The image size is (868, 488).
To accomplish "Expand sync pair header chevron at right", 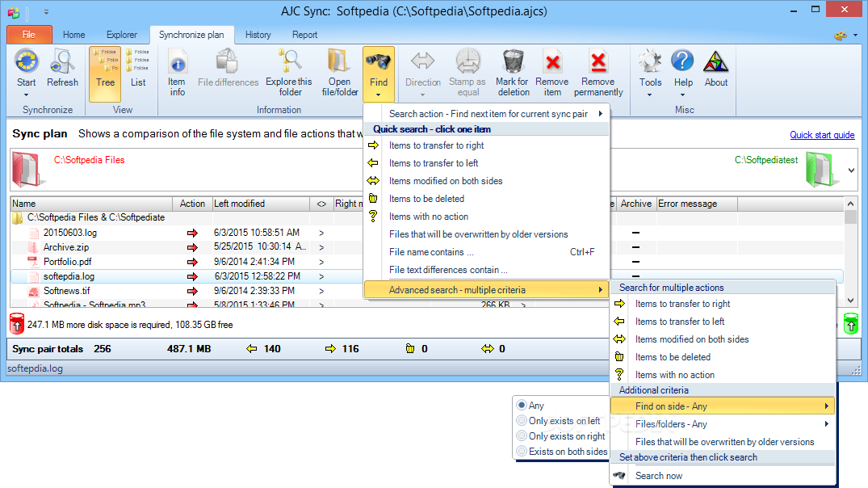I will (x=851, y=170).
